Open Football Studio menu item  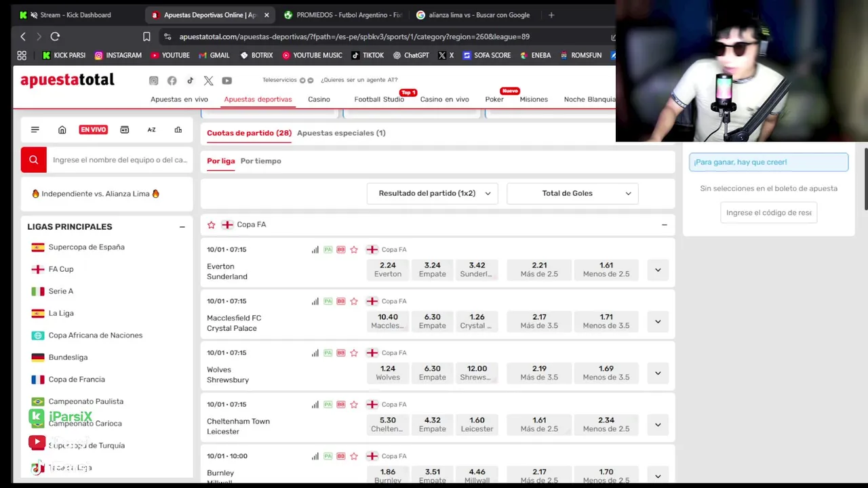pos(379,99)
